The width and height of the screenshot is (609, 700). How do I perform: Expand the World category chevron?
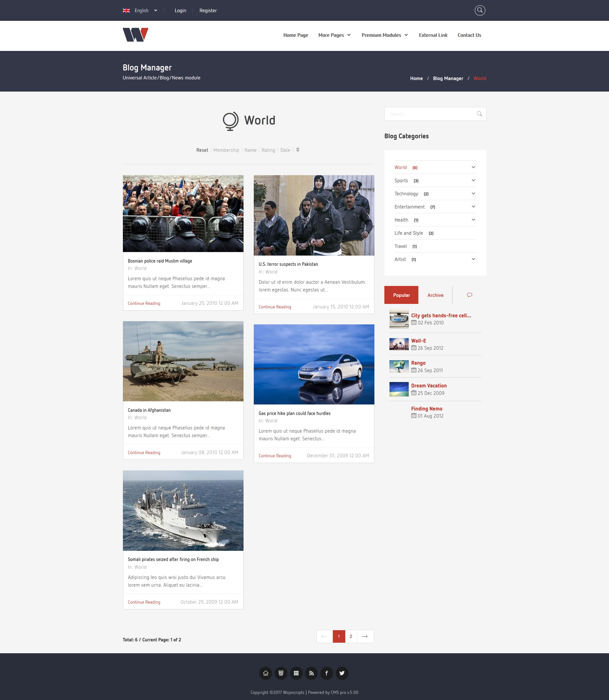tap(473, 167)
